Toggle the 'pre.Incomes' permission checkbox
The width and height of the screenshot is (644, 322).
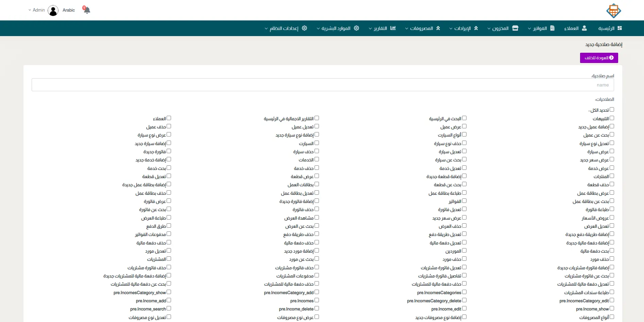tap(317, 300)
